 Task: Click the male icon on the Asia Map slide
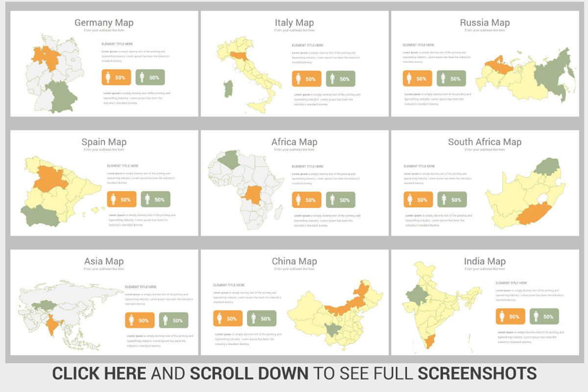pos(165,320)
